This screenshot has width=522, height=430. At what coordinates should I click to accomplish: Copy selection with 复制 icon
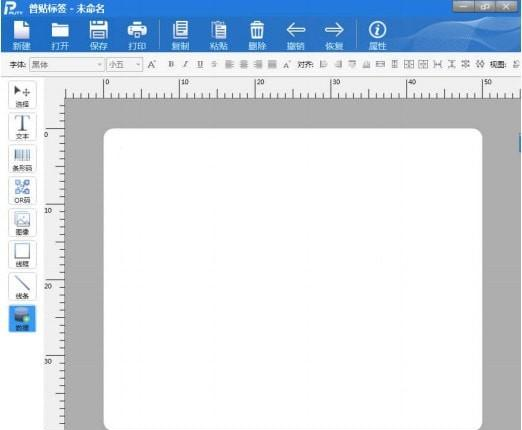[x=180, y=35]
